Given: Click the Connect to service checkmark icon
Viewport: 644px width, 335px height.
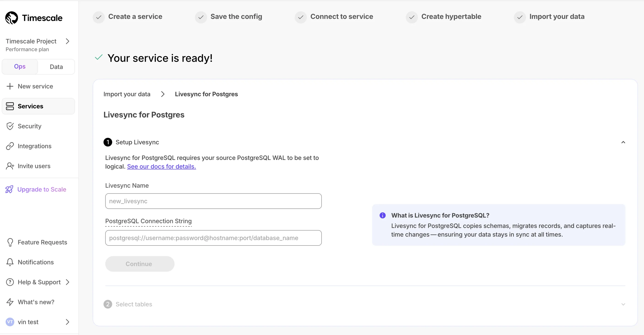Looking at the screenshot, I should (x=301, y=17).
